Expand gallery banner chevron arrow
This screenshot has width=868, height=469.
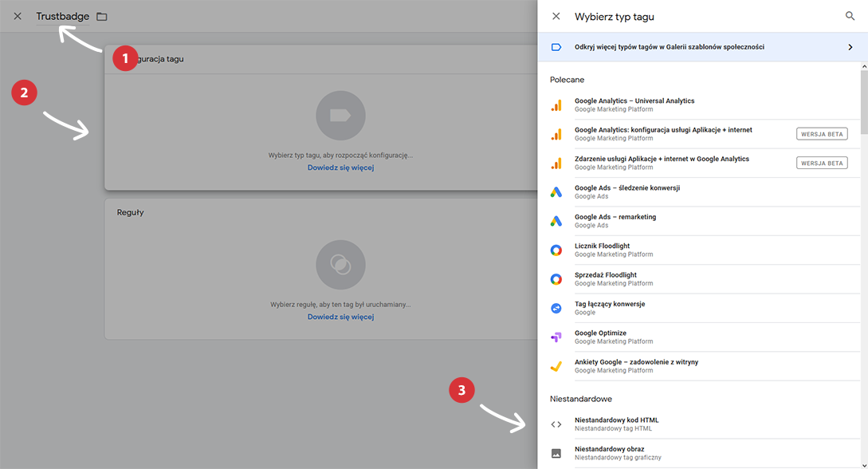click(x=850, y=47)
